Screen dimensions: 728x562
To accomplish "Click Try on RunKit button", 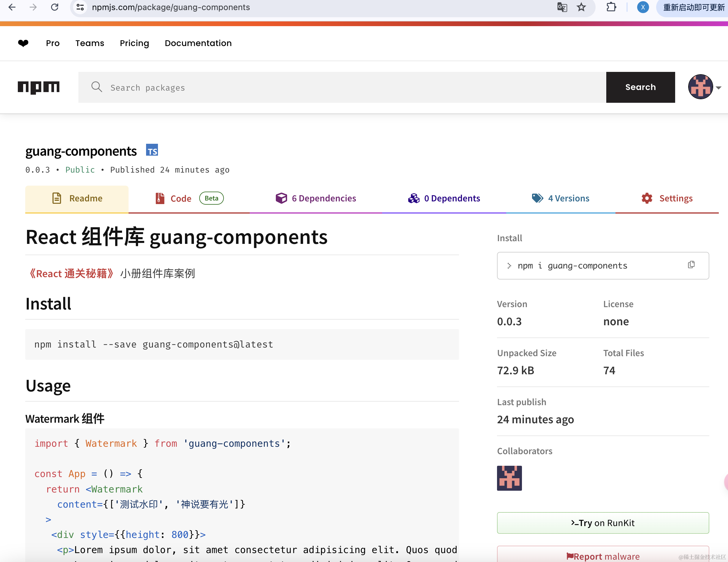I will [603, 523].
